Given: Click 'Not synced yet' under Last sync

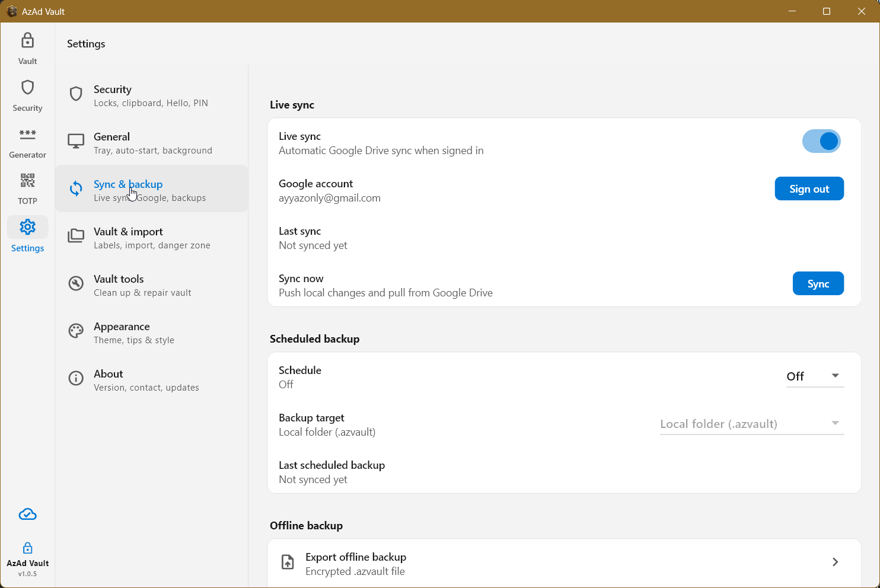Looking at the screenshot, I should pyautogui.click(x=313, y=245).
